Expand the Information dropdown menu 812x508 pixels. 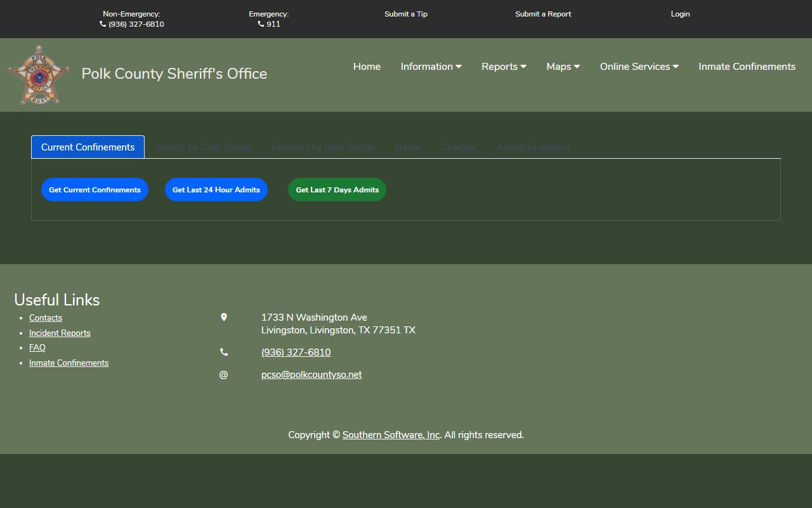[x=431, y=67]
